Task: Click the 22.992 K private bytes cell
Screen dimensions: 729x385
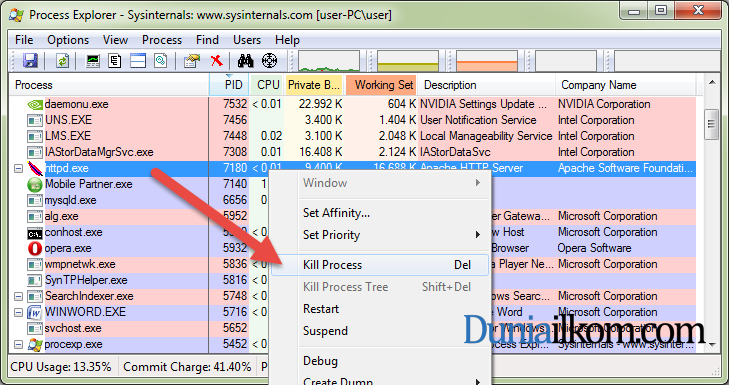Action: 320,104
